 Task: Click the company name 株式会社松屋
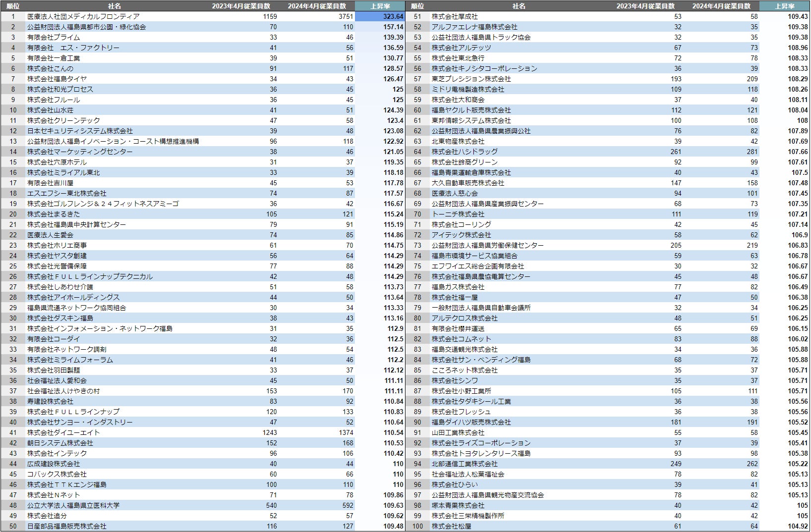[452, 526]
